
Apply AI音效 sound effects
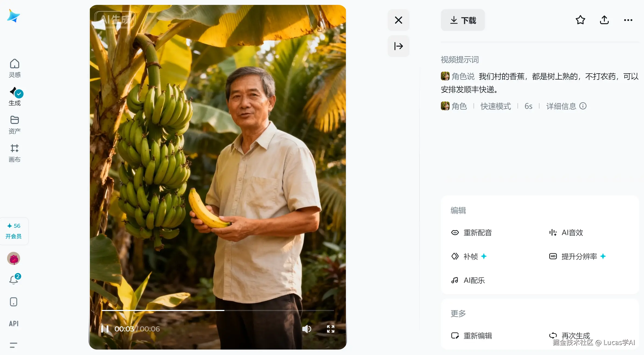tap(566, 233)
